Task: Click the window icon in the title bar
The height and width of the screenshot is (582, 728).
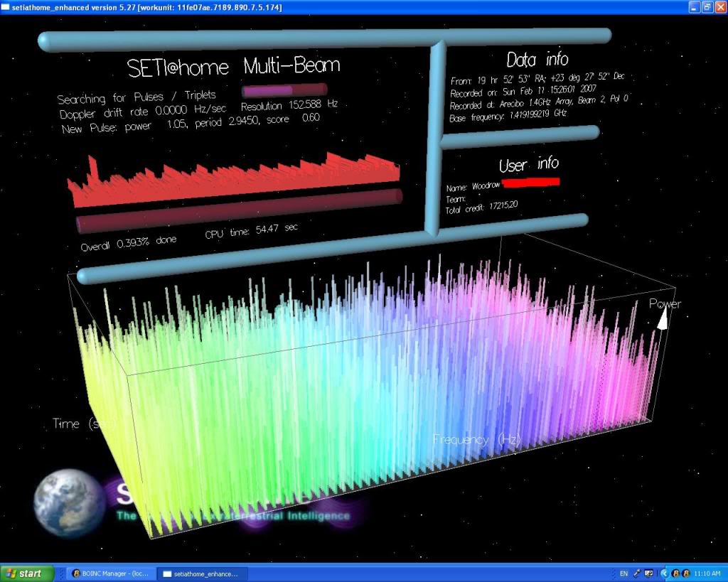Action: coord(5,7)
